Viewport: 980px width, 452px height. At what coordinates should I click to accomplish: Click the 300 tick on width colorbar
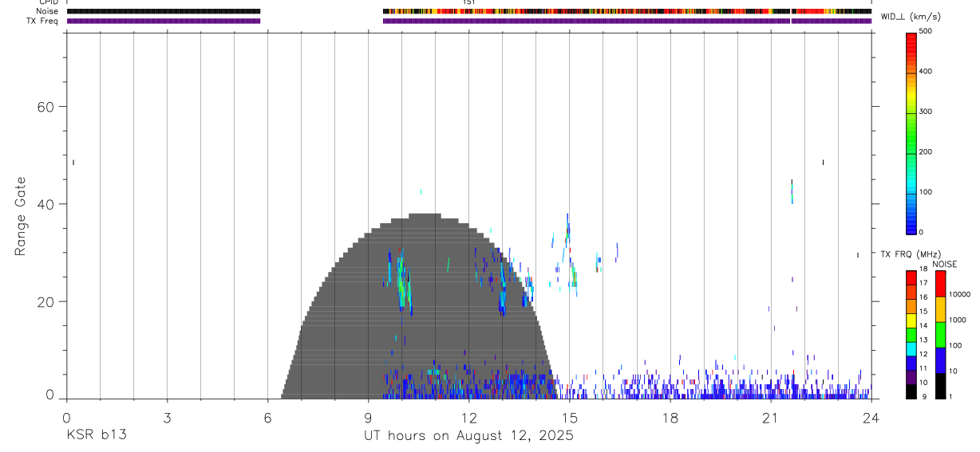pos(926,112)
